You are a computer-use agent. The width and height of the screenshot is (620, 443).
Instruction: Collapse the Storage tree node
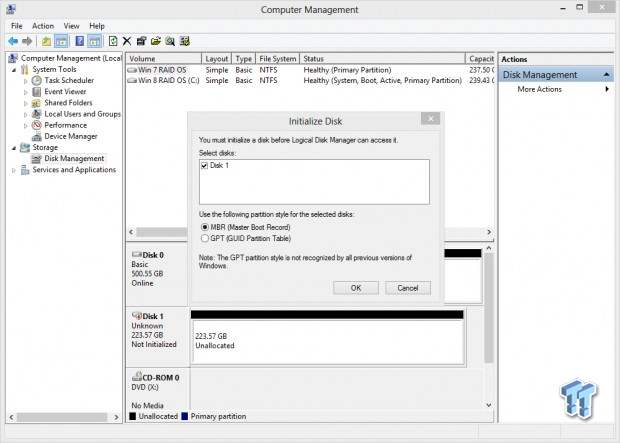click(x=14, y=148)
